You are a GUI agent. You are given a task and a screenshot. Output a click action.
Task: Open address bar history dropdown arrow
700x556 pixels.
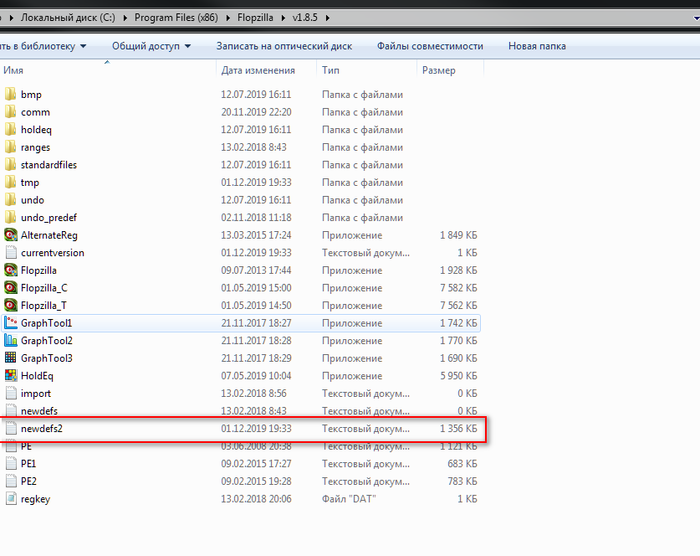coord(696,18)
